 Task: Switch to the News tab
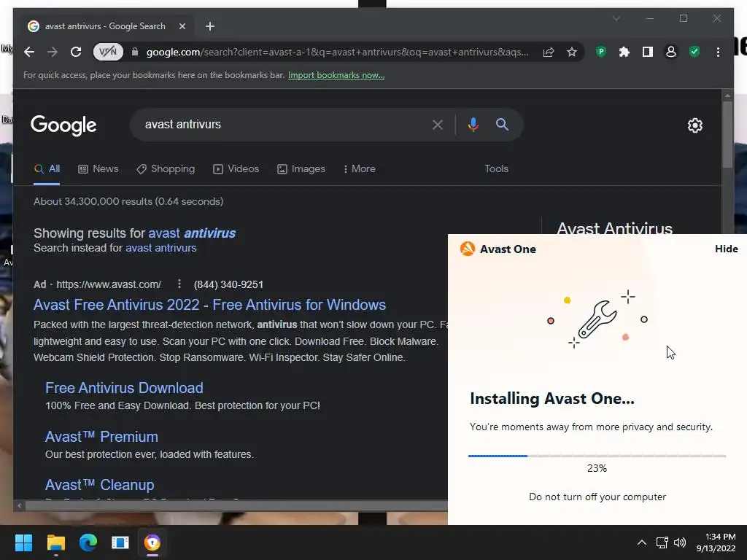pyautogui.click(x=98, y=168)
